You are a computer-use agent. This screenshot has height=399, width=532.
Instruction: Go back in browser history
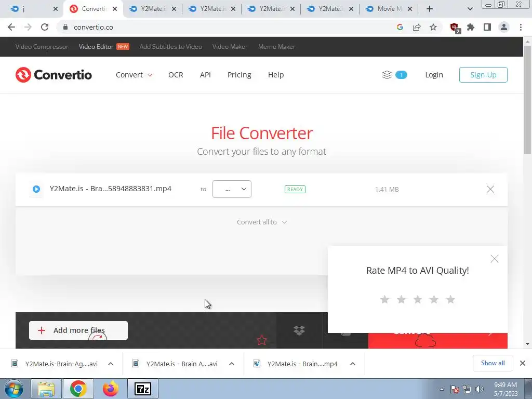click(11, 27)
